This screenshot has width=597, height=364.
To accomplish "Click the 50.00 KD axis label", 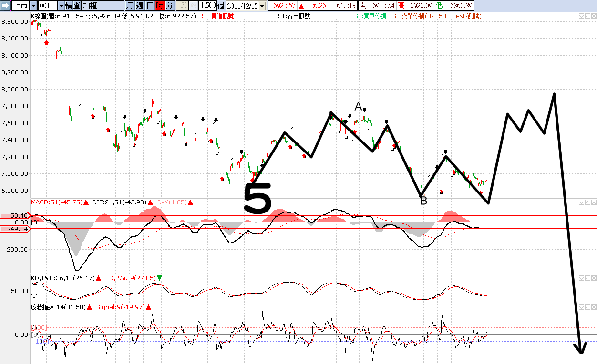I will click(x=20, y=291).
